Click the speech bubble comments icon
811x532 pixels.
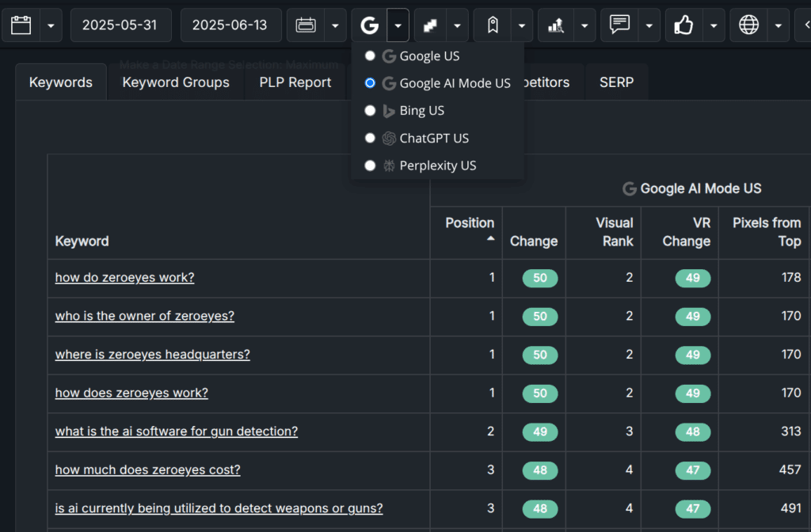point(620,25)
